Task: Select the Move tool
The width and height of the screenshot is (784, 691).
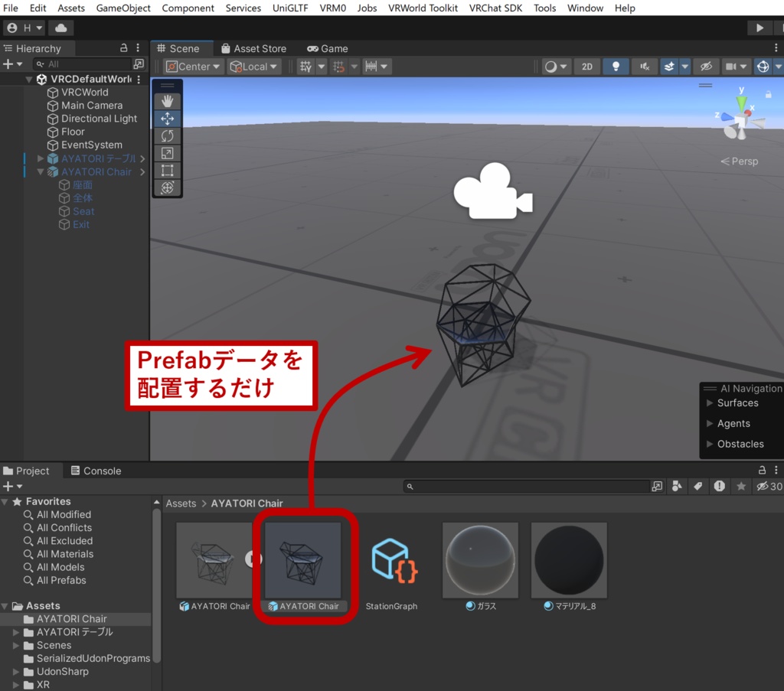Action: 167,119
